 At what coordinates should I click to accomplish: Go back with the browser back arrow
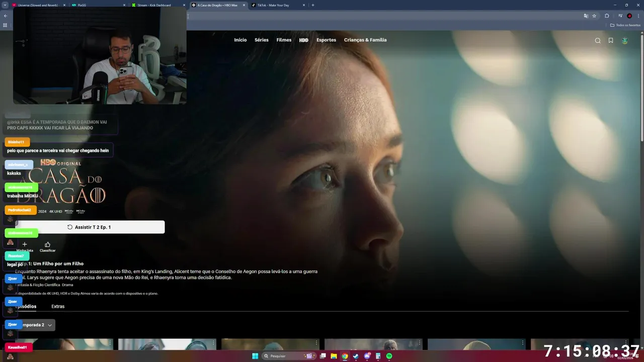pyautogui.click(x=6, y=16)
